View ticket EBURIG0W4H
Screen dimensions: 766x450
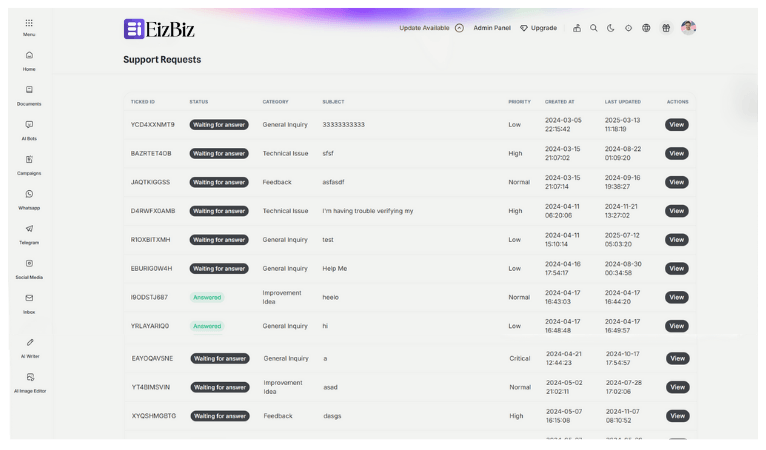(677, 269)
